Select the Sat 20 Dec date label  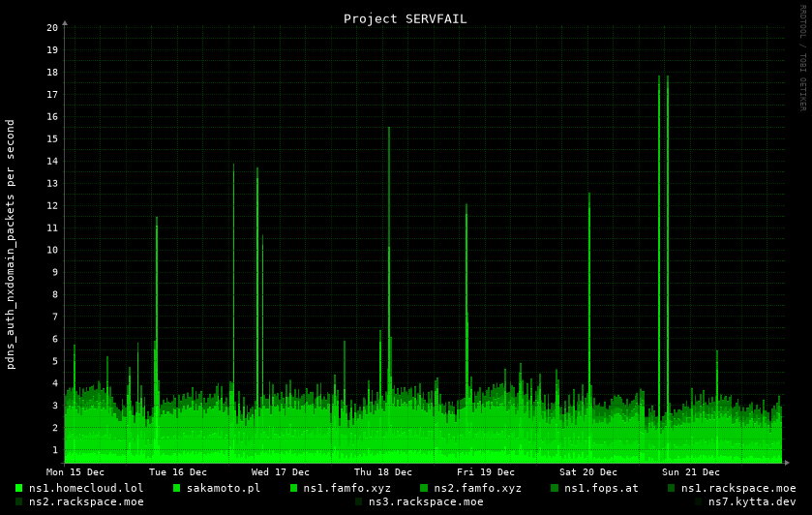pyautogui.click(x=588, y=472)
